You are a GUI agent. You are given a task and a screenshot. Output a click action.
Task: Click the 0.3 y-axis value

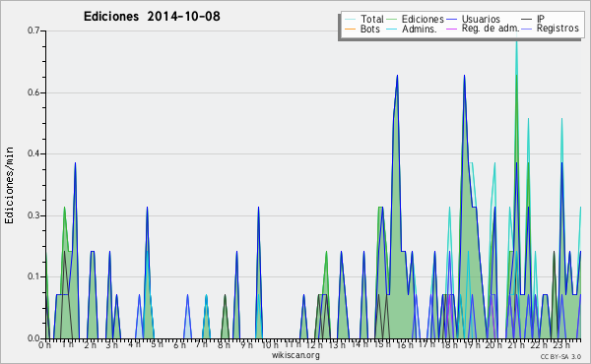tap(33, 215)
